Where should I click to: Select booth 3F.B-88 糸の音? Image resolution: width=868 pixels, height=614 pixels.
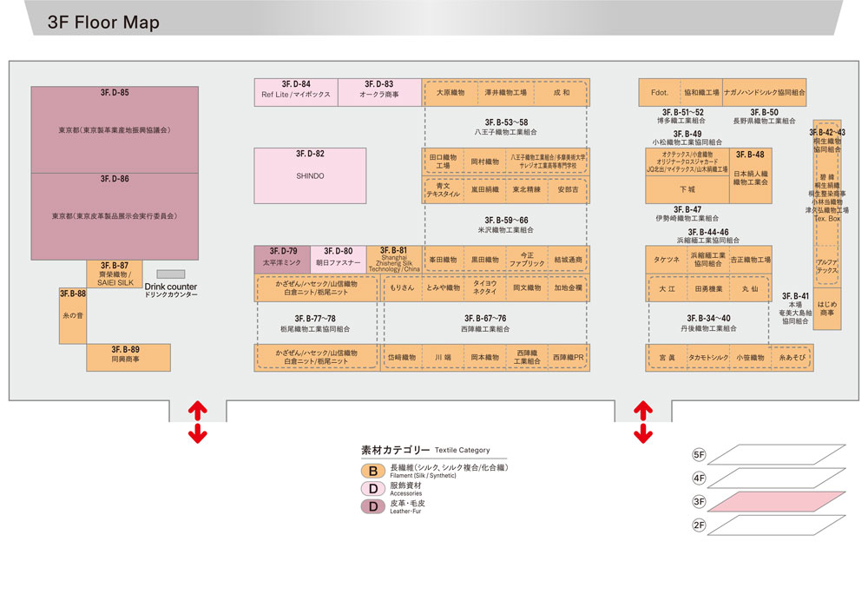point(73,315)
